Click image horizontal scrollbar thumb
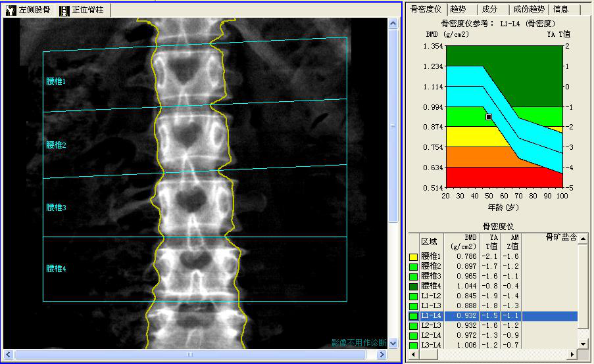The image size is (594, 364). tap(190, 355)
